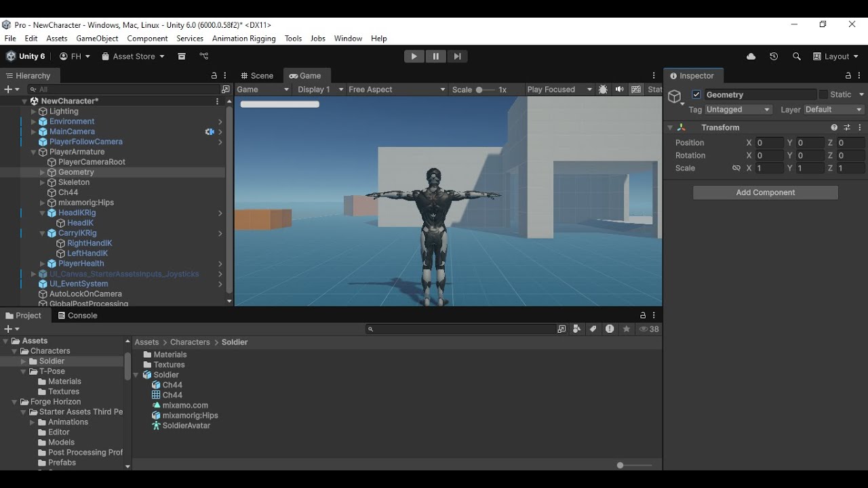
Task: Enable the Static checkbox in Inspector
Action: point(823,95)
